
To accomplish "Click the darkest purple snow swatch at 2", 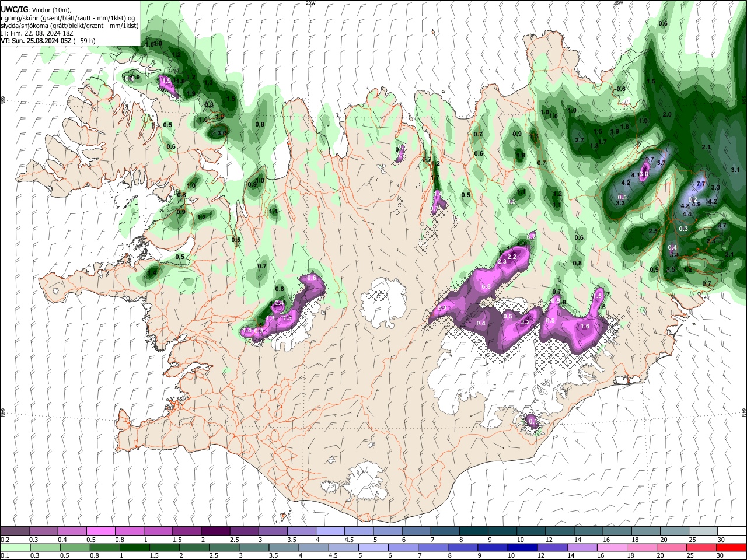I will click(x=215, y=531).
